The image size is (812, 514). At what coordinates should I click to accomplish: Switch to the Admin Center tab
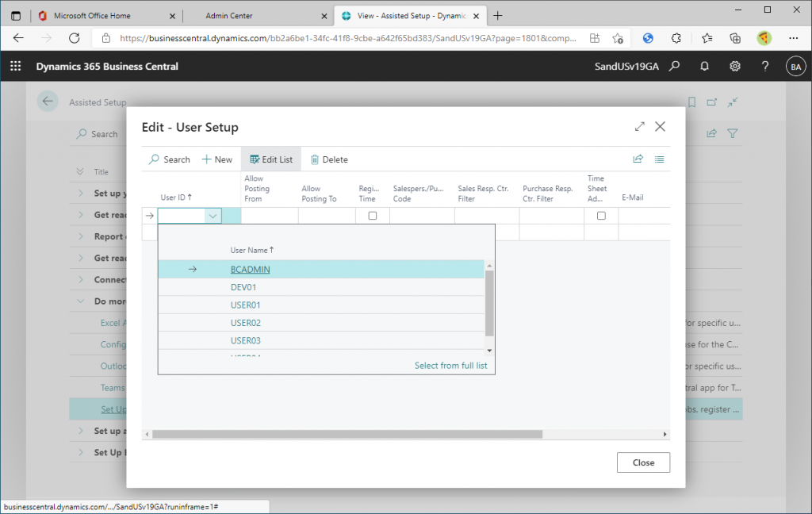[260, 16]
